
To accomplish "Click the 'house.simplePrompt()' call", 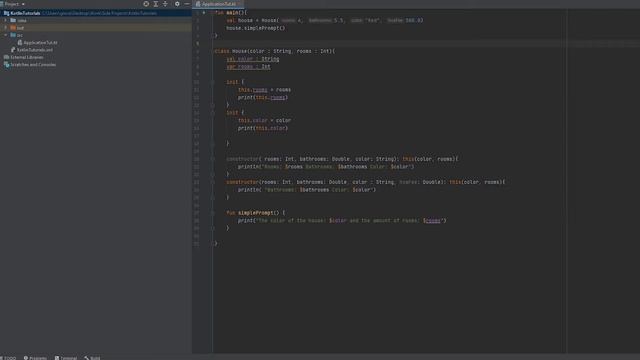I will (x=256, y=28).
